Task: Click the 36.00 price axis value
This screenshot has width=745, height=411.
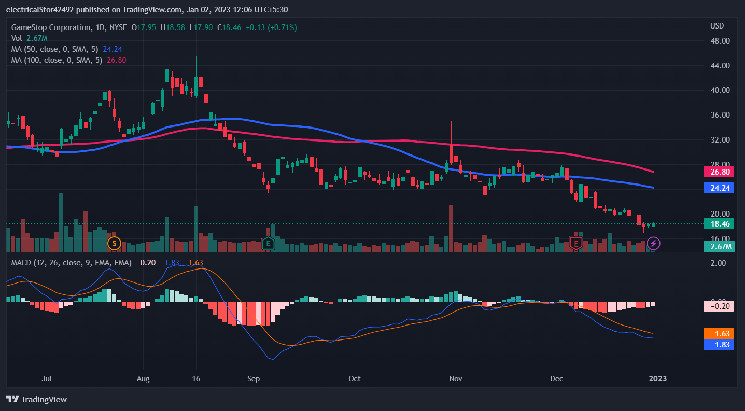Action: pos(719,115)
